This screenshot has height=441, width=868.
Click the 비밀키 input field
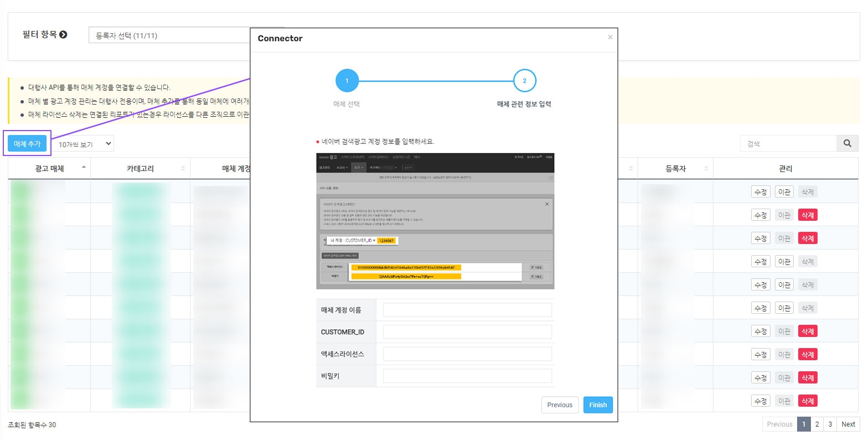tap(467, 376)
